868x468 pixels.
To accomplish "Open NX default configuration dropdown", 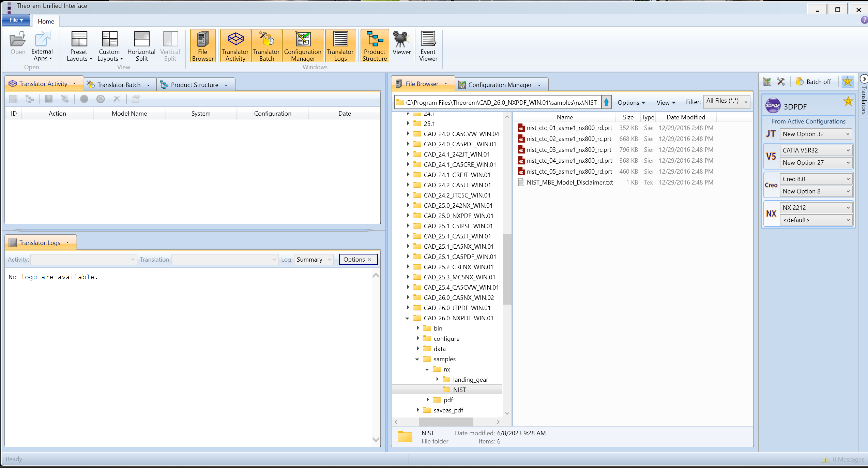I will (816, 220).
